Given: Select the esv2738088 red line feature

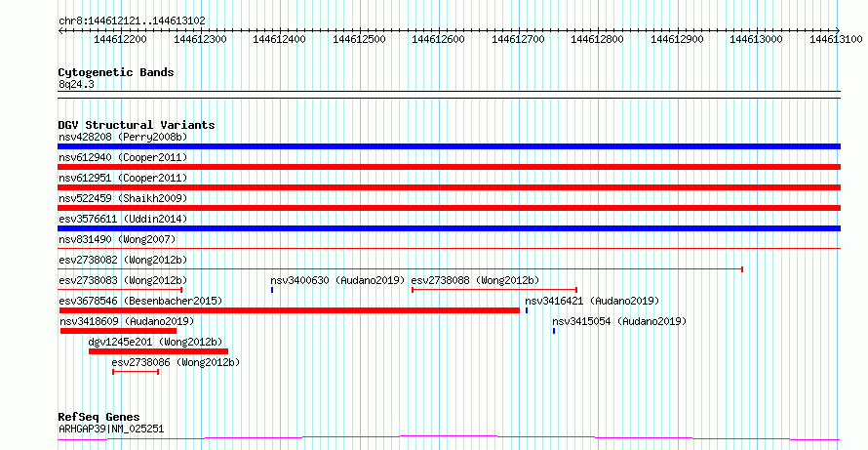Looking at the screenshot, I should pos(494,290).
